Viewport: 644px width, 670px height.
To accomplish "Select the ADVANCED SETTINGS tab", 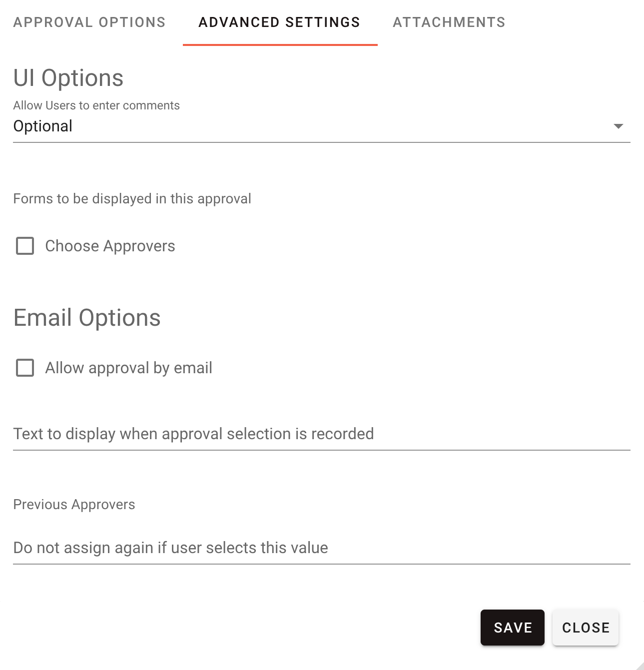I will click(x=278, y=22).
